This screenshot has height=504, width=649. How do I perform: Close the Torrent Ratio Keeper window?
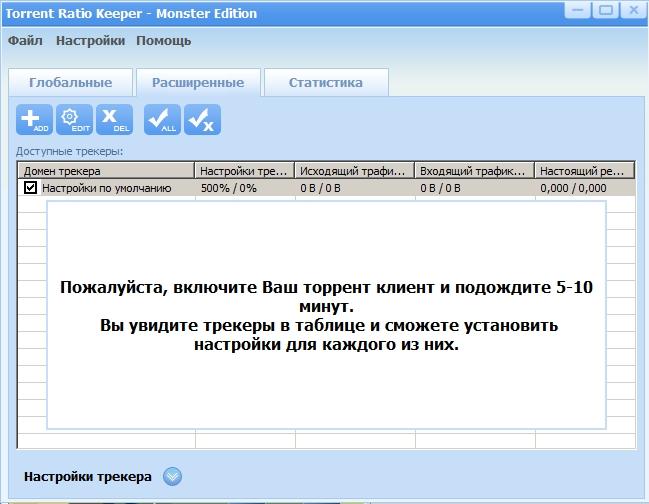tap(634, 10)
